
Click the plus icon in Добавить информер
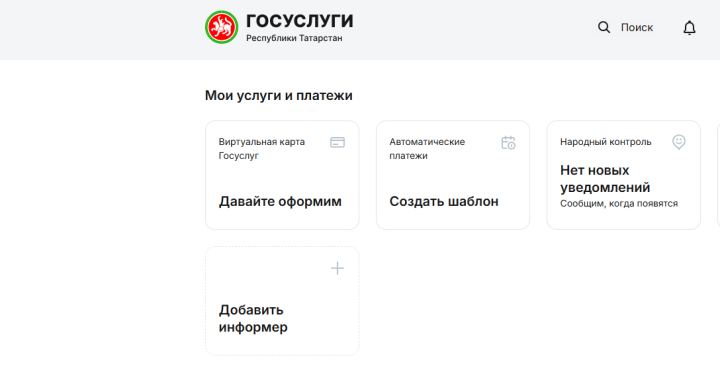click(337, 268)
